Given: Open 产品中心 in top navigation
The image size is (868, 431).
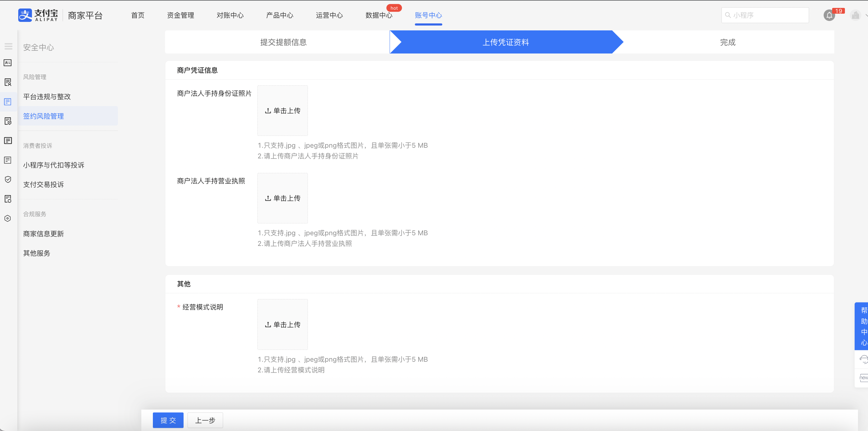Looking at the screenshot, I should pyautogui.click(x=279, y=15).
